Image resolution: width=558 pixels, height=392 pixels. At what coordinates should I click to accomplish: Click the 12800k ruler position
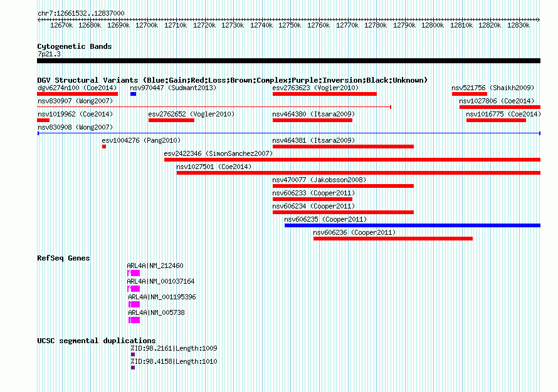coord(433,25)
